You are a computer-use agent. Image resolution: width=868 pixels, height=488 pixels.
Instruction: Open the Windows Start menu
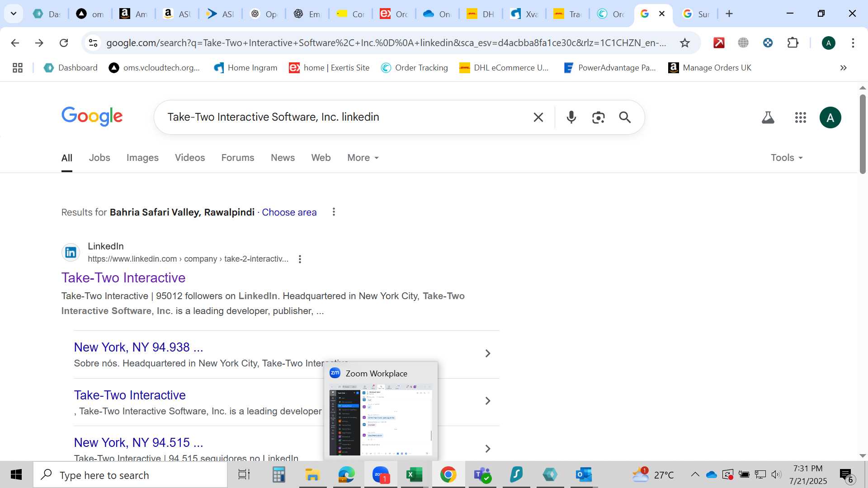point(16,475)
